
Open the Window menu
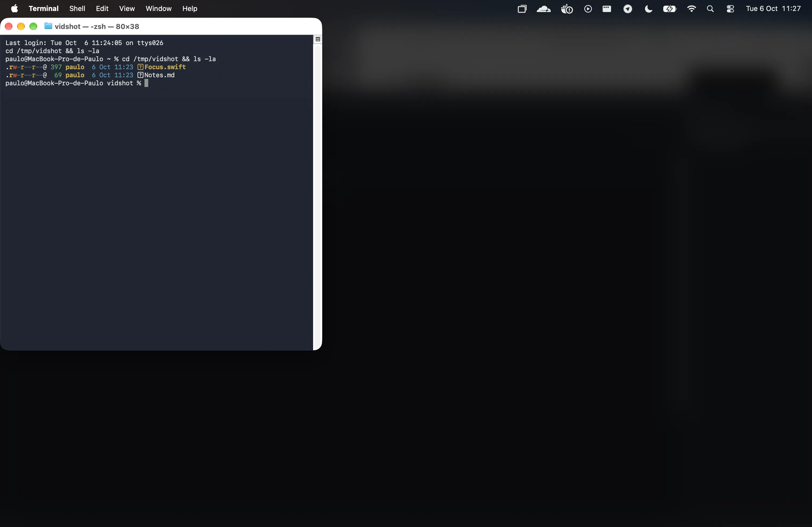click(x=159, y=9)
